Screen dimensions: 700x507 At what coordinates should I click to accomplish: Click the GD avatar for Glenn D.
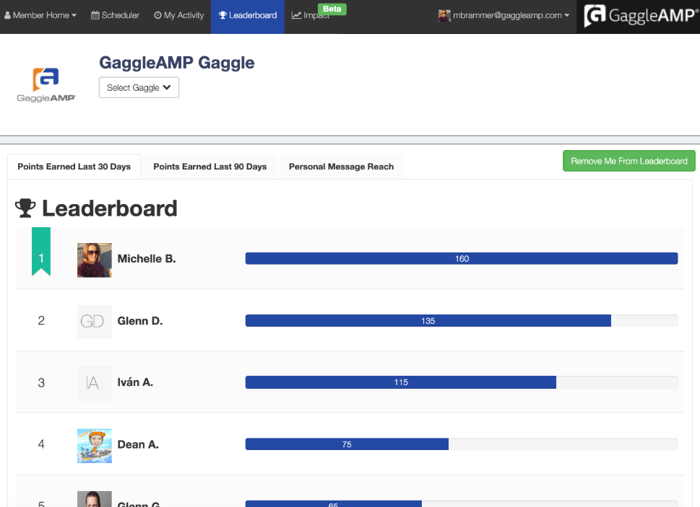[95, 321]
